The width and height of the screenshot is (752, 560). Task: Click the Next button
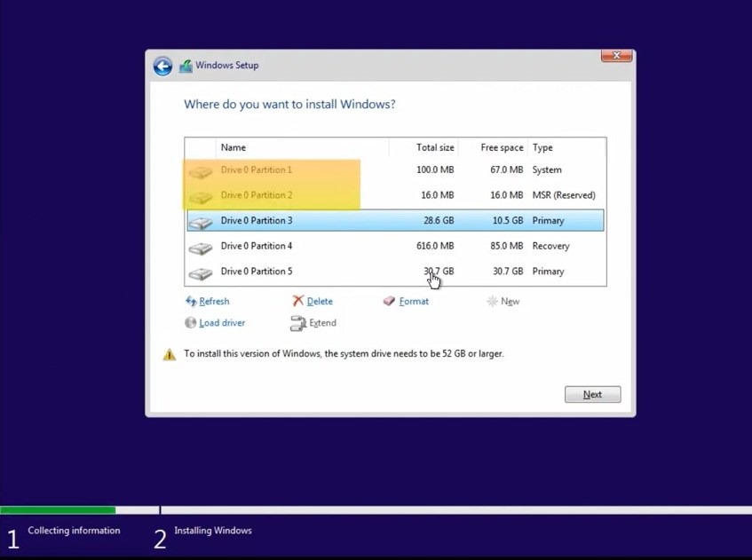tap(592, 394)
